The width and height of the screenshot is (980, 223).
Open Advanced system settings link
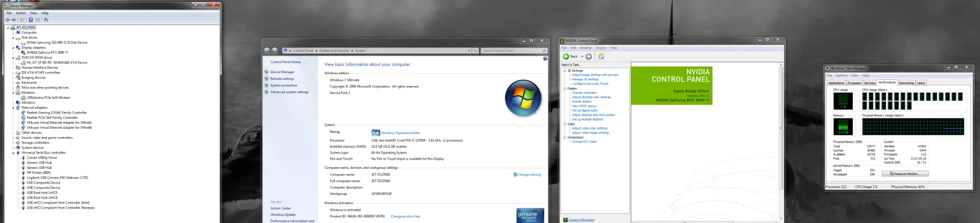[289, 92]
